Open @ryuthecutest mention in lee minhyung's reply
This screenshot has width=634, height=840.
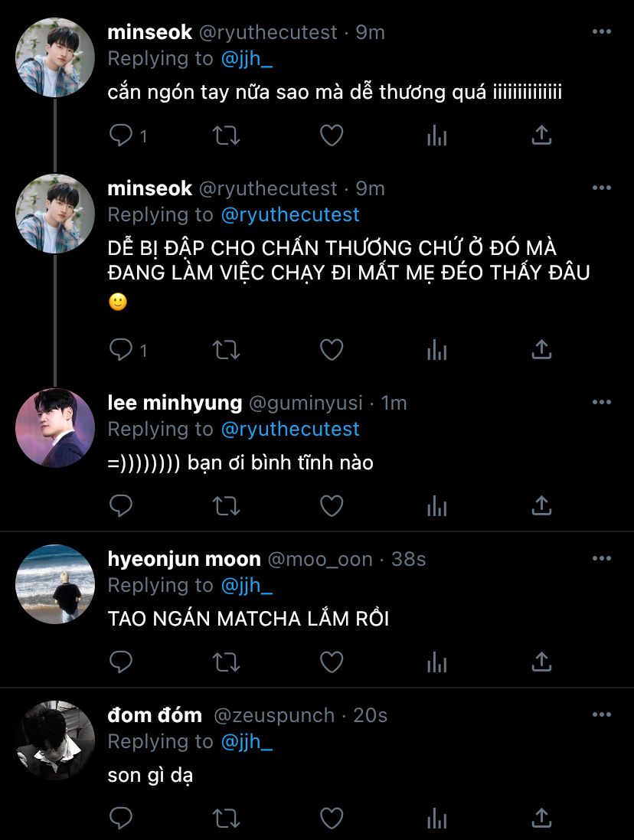[x=290, y=429]
